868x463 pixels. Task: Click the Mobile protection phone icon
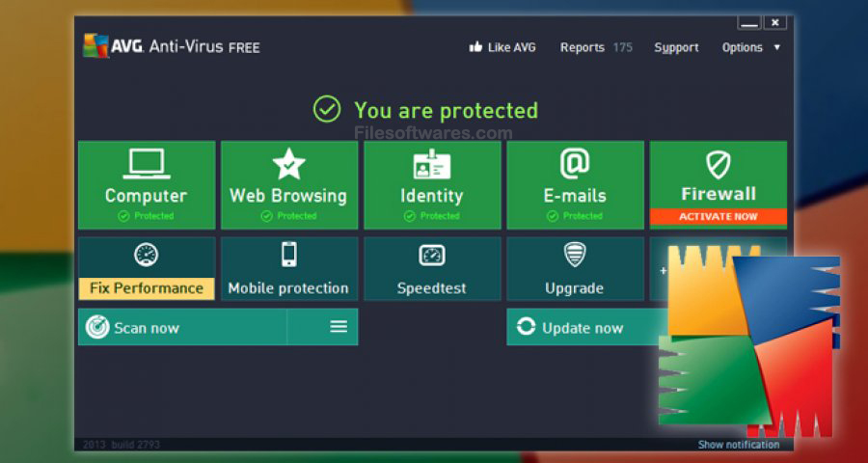point(289,255)
